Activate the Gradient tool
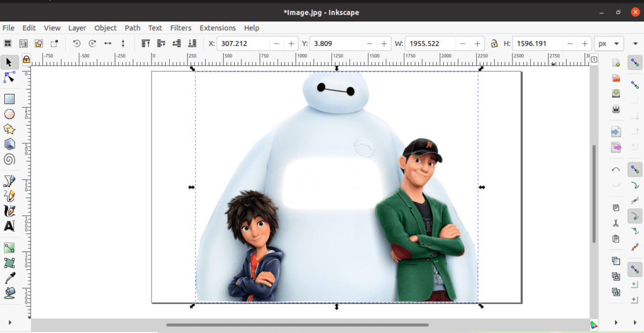This screenshot has width=644, height=333. [9, 248]
